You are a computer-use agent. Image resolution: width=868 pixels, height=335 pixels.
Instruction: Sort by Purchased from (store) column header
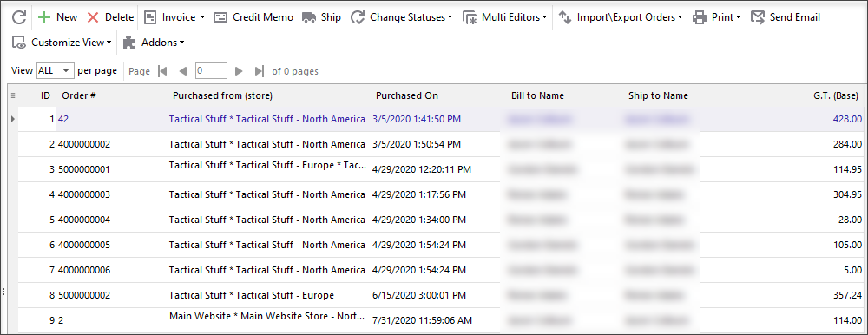(x=222, y=95)
